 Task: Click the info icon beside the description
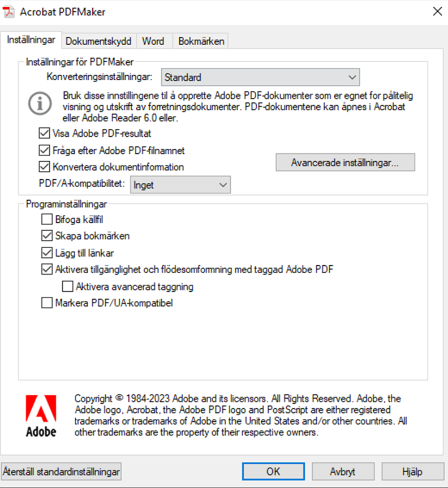(38, 103)
